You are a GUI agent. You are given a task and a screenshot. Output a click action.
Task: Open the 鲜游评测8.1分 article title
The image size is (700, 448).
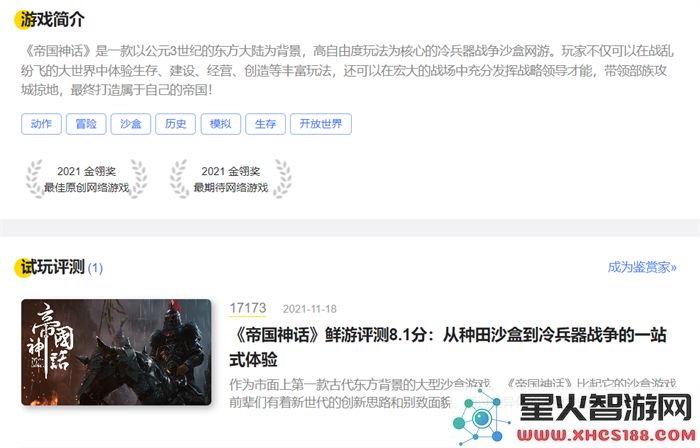[448, 347]
